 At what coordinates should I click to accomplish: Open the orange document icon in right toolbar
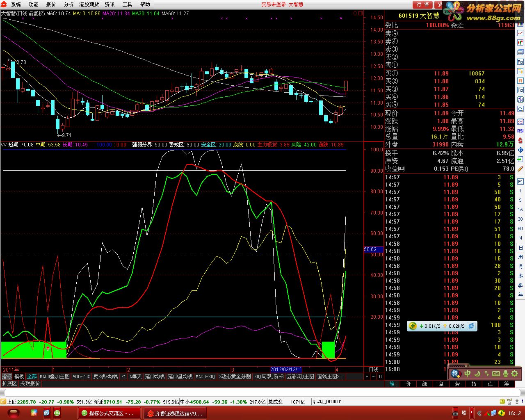pyautogui.click(x=520, y=80)
